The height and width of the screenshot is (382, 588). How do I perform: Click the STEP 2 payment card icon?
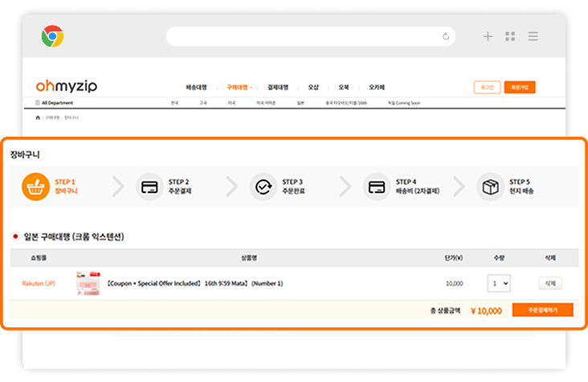[149, 187]
